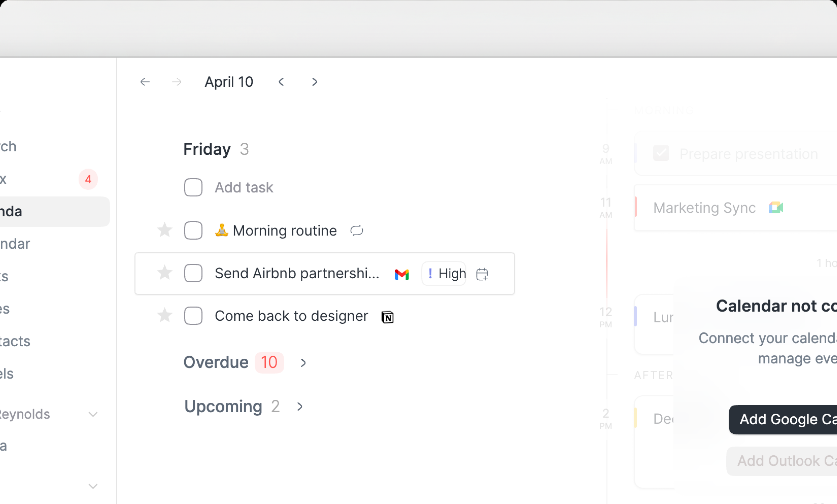Open the Gmail icon on Airbnb task
Viewport: 837px width, 504px height.
[402, 274]
